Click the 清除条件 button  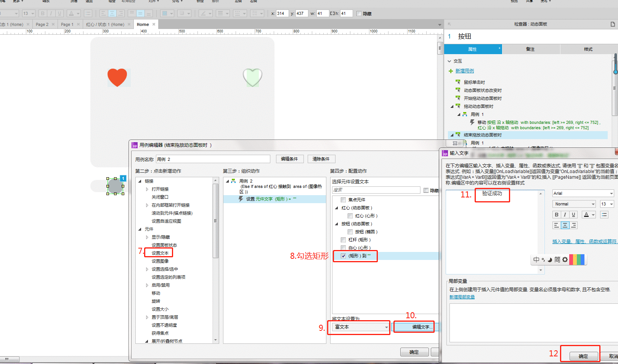coord(321,159)
